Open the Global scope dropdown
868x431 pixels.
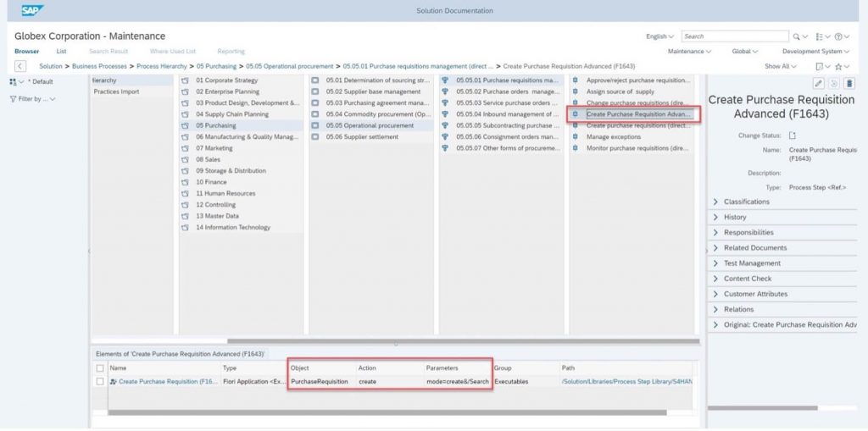(x=744, y=52)
